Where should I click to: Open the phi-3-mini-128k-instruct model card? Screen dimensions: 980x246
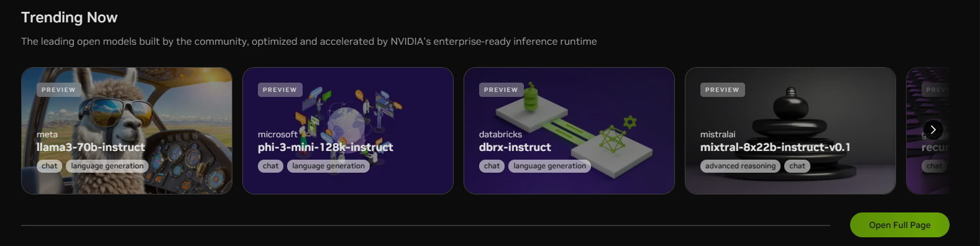coord(348,131)
